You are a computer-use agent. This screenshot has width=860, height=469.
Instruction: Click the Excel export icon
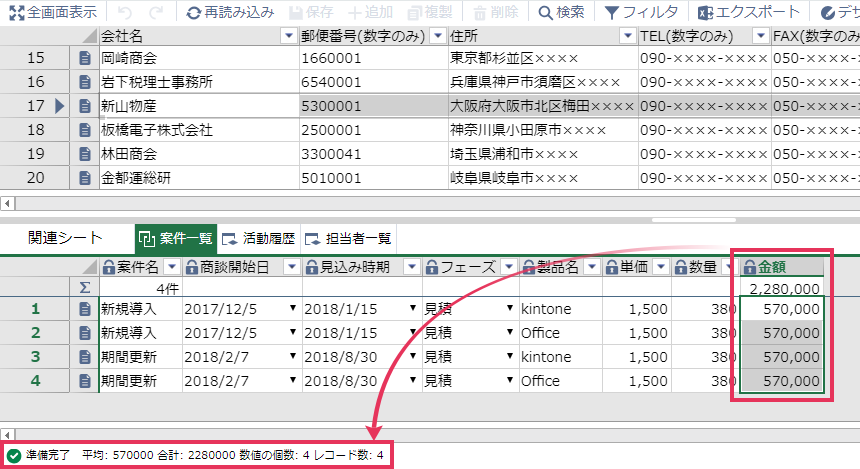pyautogui.click(x=706, y=13)
